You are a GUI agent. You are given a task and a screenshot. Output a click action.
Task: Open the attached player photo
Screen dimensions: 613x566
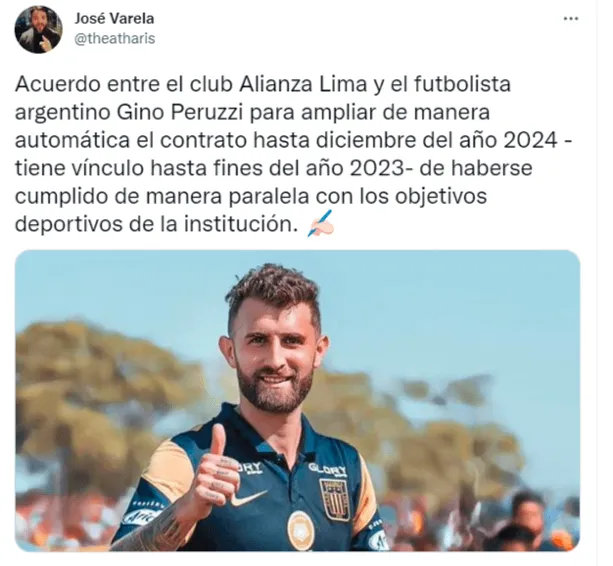[x=297, y=401]
